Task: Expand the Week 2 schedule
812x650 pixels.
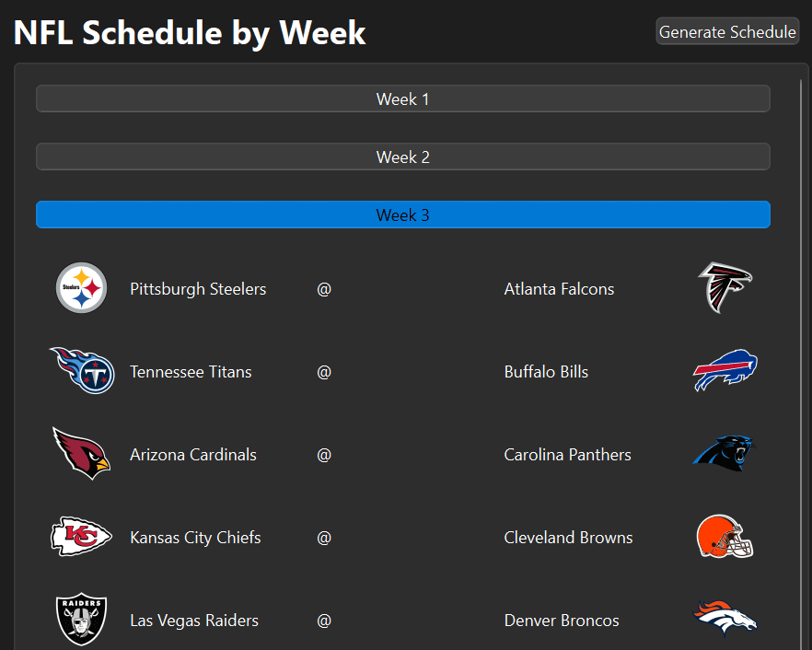Action: pos(402,157)
